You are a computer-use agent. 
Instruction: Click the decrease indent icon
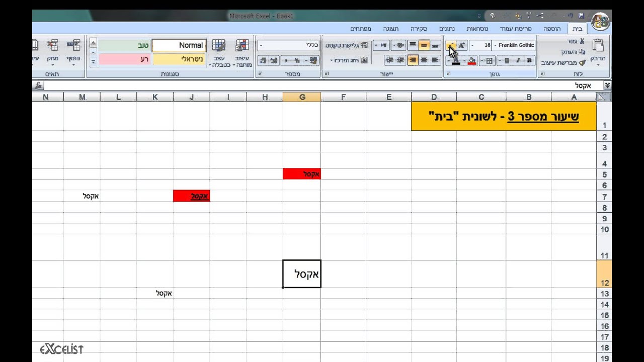pyautogui.click(x=400, y=60)
